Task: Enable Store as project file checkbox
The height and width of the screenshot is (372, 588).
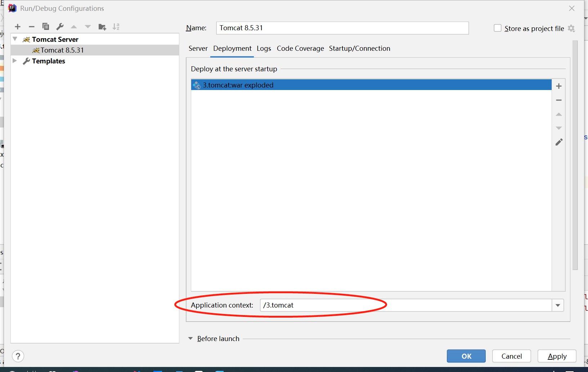Action: 498,28
